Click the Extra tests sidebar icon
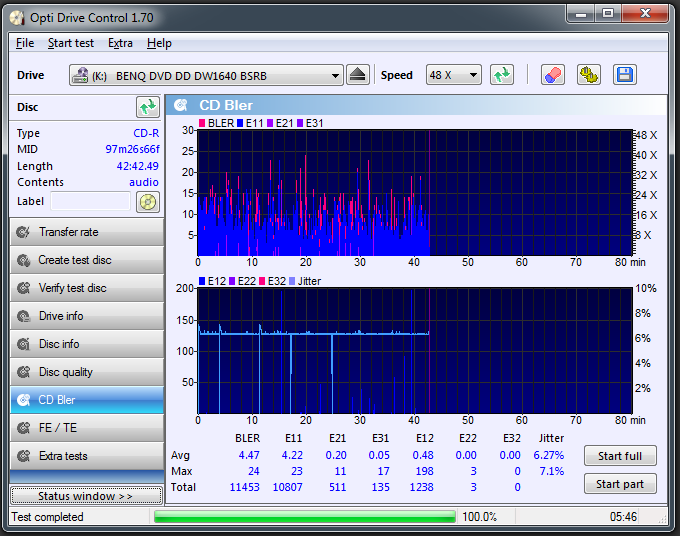The height and width of the screenshot is (536, 680). click(23, 456)
